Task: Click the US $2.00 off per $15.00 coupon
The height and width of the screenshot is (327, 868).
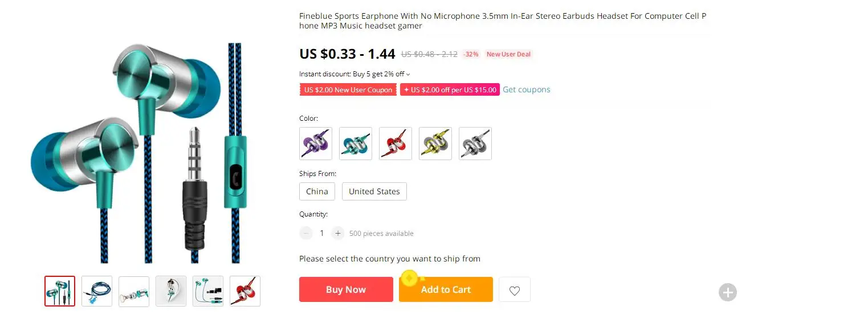Action: [x=450, y=89]
